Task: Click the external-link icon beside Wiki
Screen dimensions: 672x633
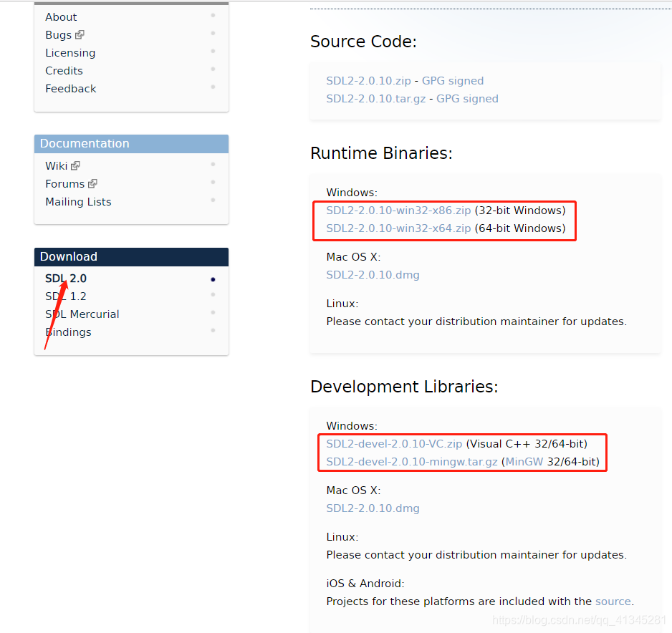Action: 75,165
